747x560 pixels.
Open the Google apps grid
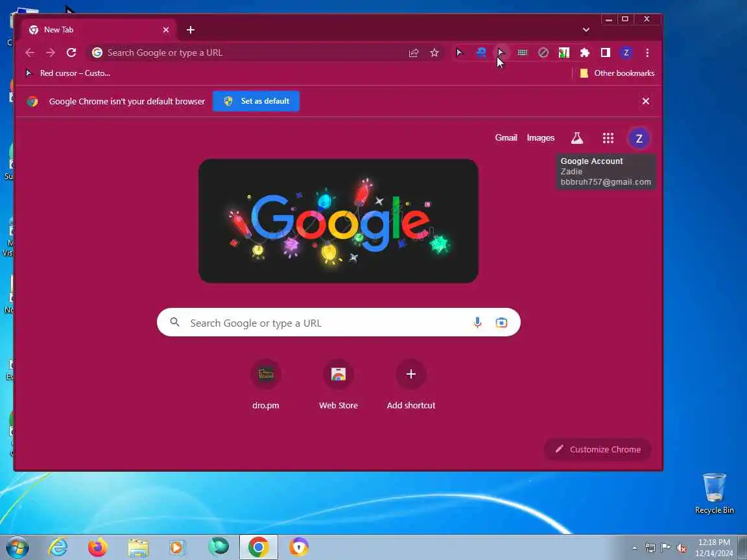[x=608, y=138]
